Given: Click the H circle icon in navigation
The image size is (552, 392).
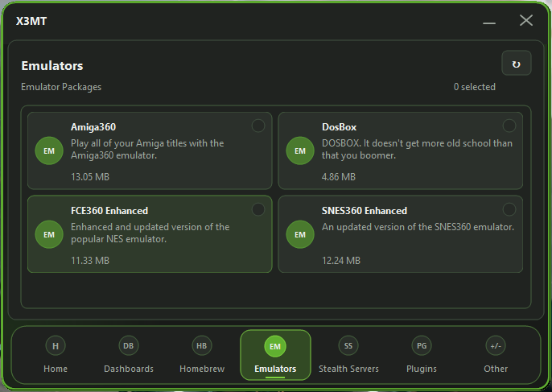Looking at the screenshot, I should pos(56,346).
